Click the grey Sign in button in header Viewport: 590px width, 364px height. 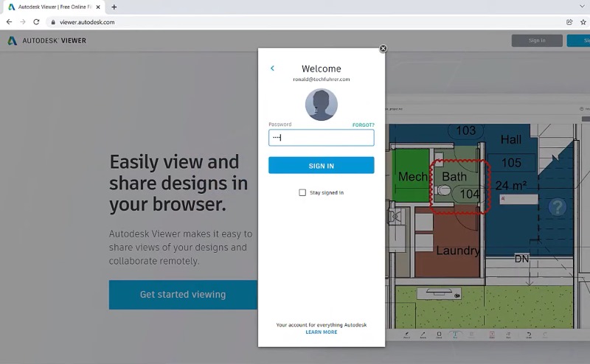(x=537, y=41)
